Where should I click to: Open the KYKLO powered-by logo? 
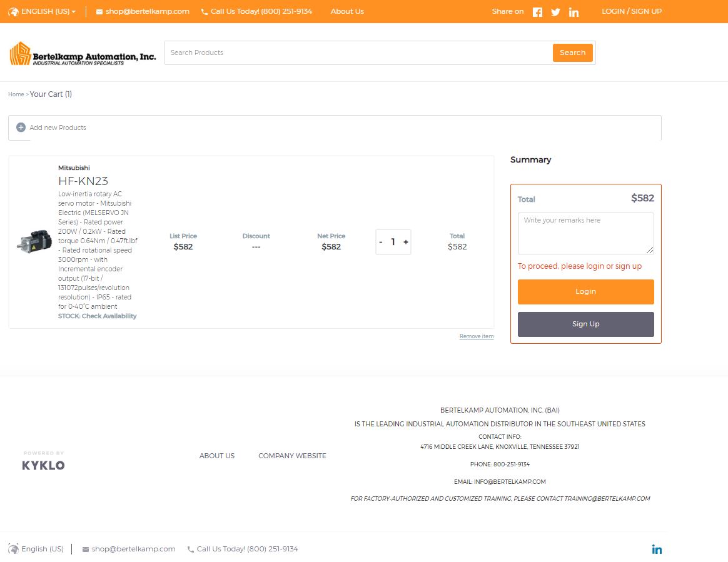[44, 461]
